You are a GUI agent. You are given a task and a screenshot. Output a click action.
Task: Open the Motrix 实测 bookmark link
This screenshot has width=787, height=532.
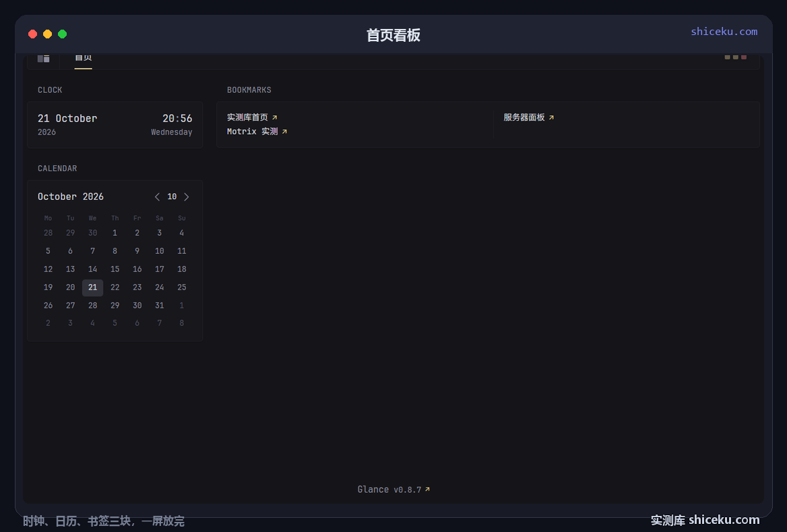point(253,131)
